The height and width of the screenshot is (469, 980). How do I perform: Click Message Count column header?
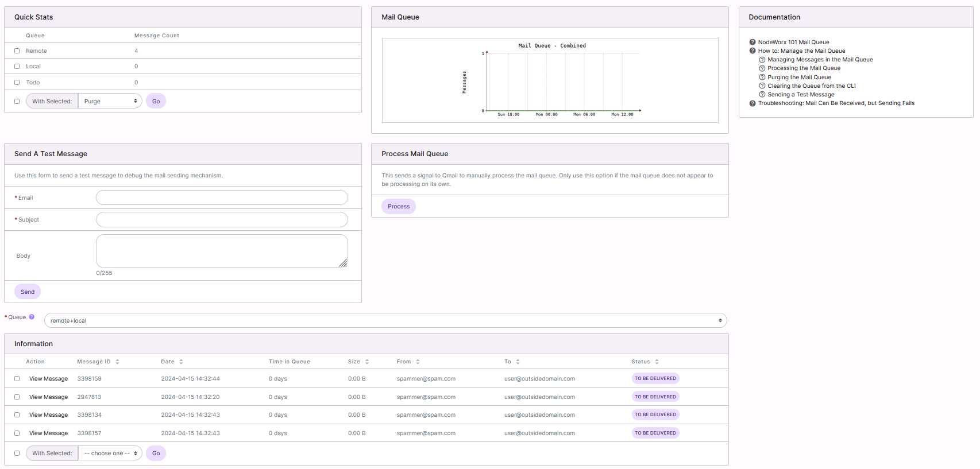pyautogui.click(x=157, y=36)
